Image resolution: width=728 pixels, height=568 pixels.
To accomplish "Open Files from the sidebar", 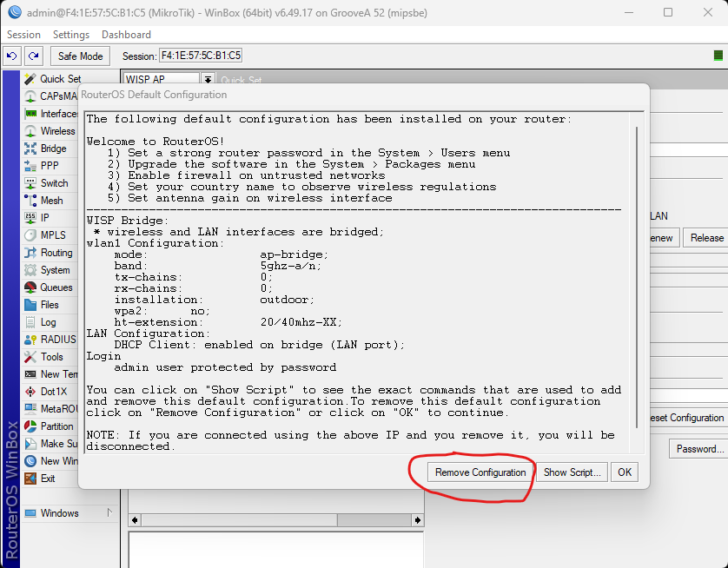I will [50, 305].
